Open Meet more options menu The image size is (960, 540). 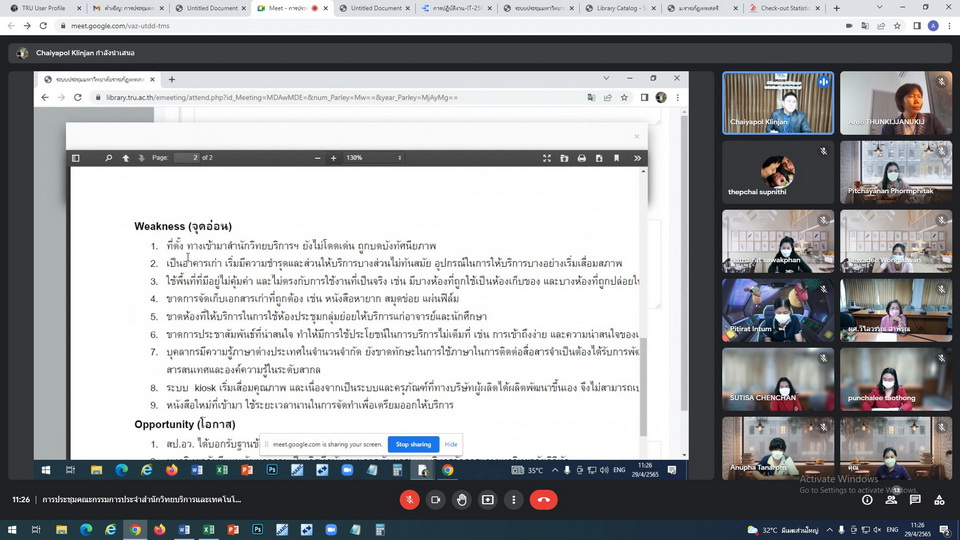(514, 500)
